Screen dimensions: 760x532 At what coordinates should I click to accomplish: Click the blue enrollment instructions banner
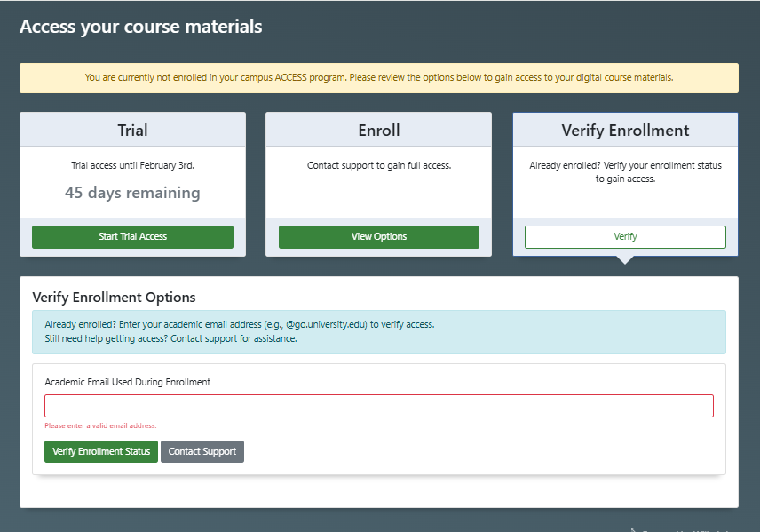coord(378,330)
